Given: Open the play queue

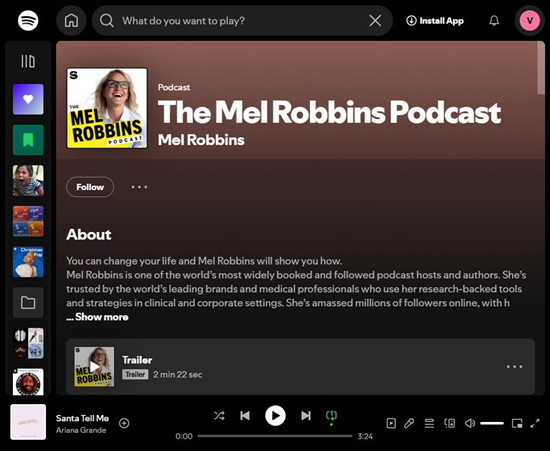Looking at the screenshot, I should (429, 423).
